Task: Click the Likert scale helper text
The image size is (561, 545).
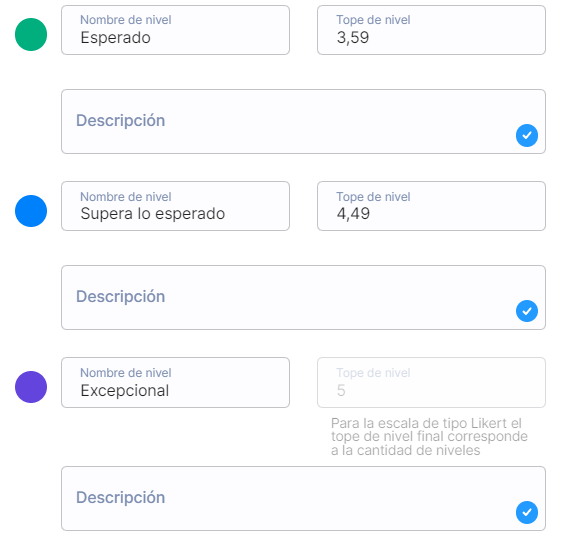Action: click(x=429, y=437)
